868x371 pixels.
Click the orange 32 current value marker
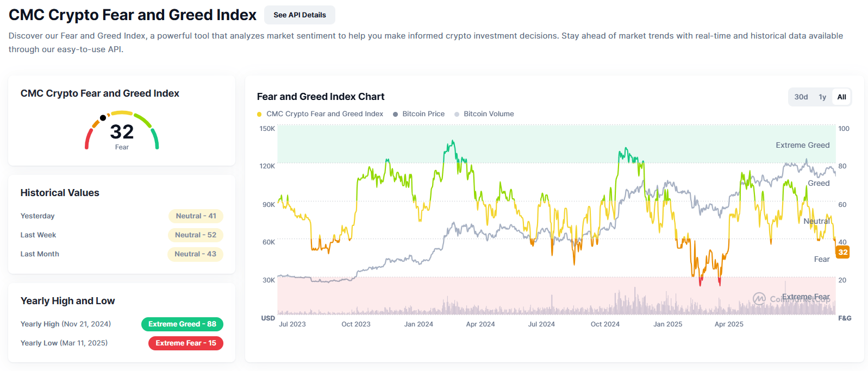(842, 252)
